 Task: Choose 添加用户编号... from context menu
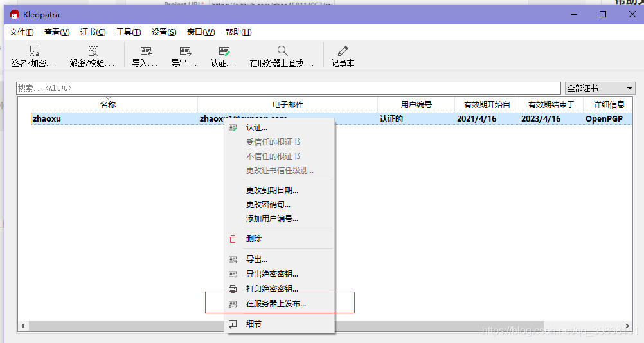[x=272, y=219]
